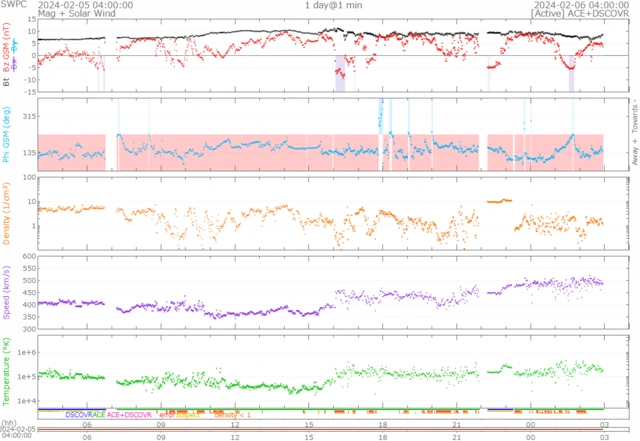Screen dimensions: 640x441
Task: Click the purple Bz marker icon near Bt axis
Action: coord(15,63)
